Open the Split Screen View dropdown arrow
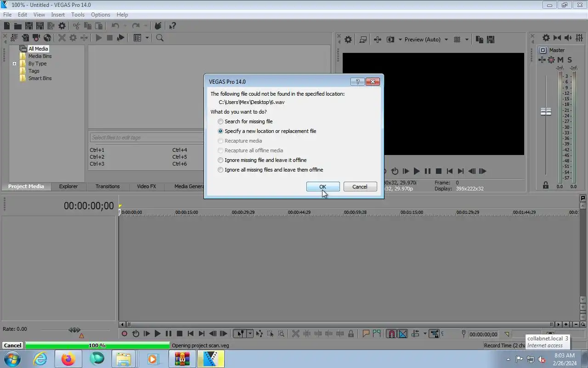 click(x=400, y=40)
